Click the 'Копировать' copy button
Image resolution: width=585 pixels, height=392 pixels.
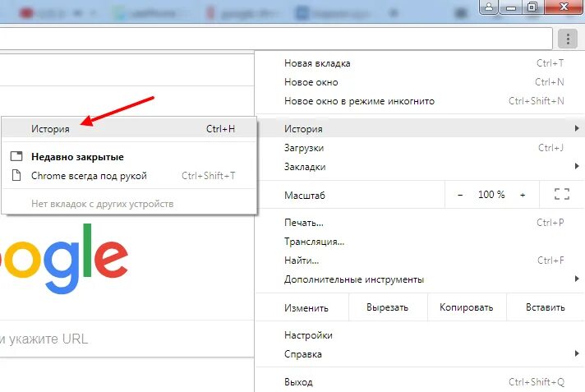pyautogui.click(x=467, y=307)
